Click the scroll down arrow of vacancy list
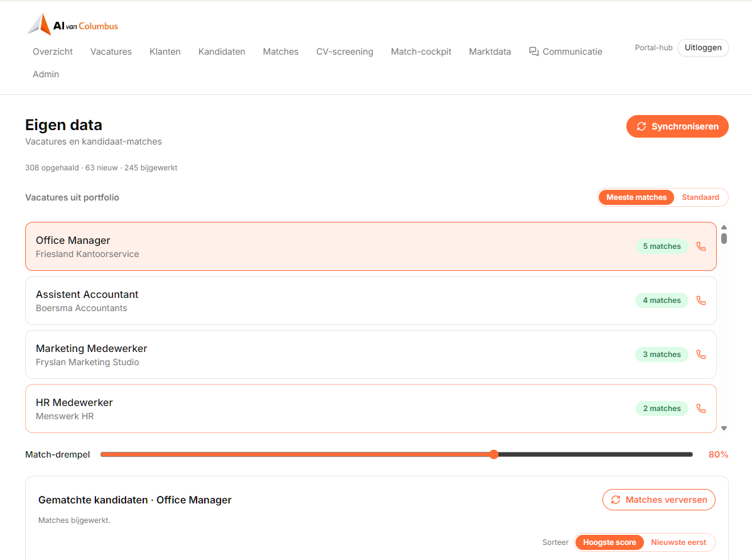Screen dimensions: 752x560 click(x=724, y=428)
